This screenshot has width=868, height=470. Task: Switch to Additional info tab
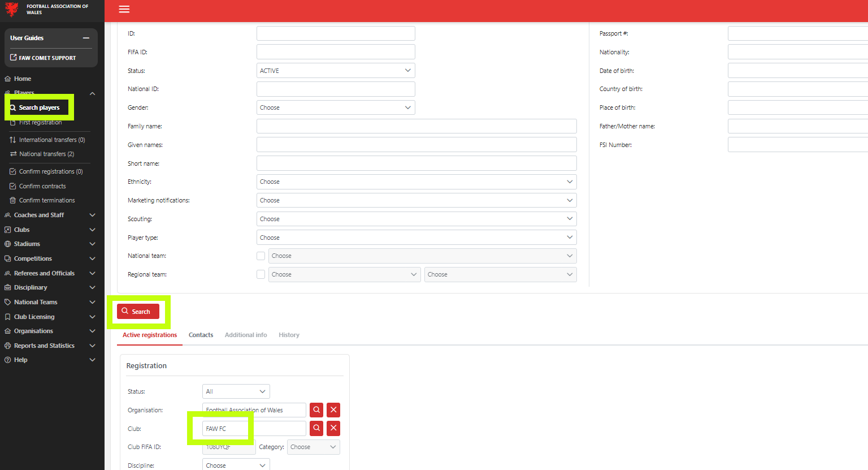point(246,335)
